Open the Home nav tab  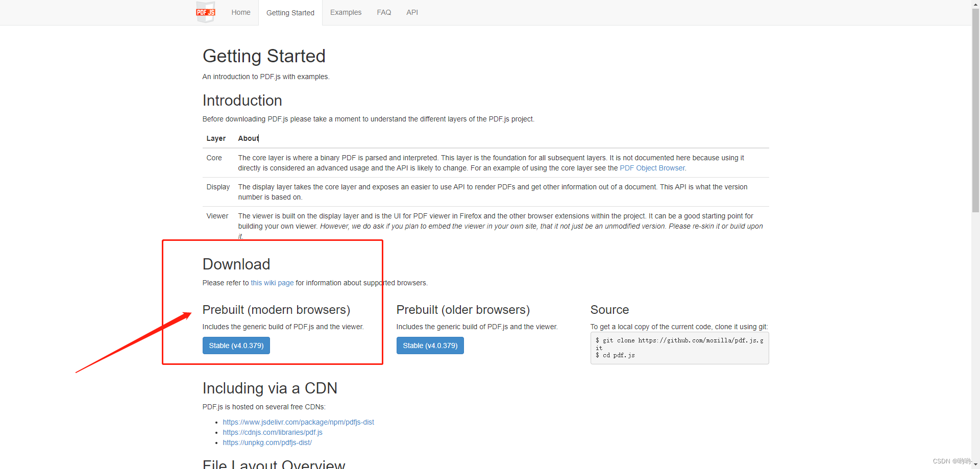point(241,12)
